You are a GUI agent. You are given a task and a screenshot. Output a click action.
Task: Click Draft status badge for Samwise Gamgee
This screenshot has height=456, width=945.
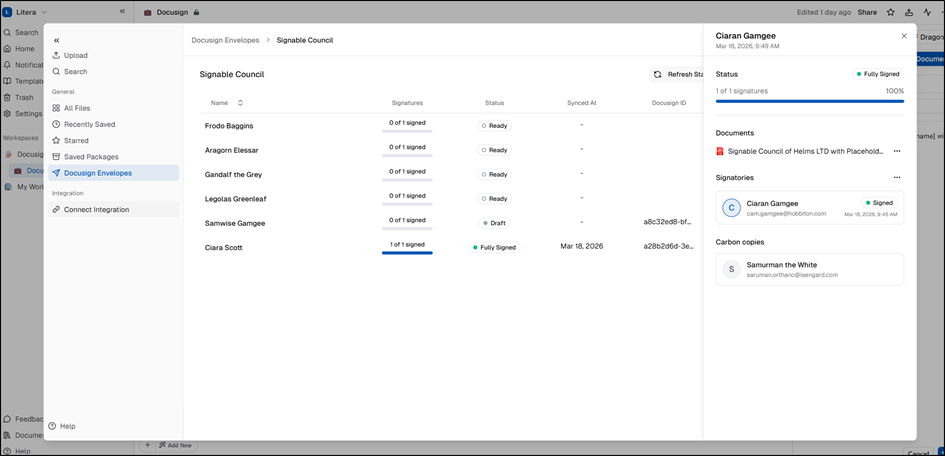(x=494, y=223)
